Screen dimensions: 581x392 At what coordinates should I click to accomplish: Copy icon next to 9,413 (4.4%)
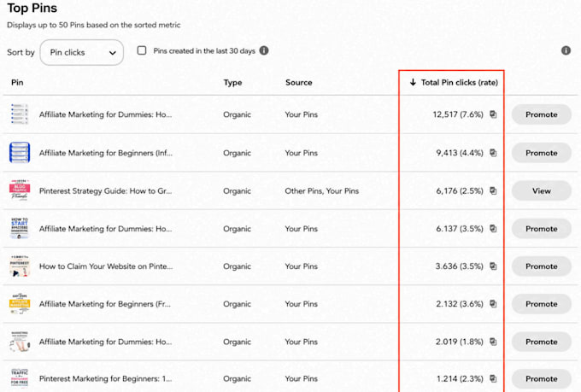(x=493, y=153)
